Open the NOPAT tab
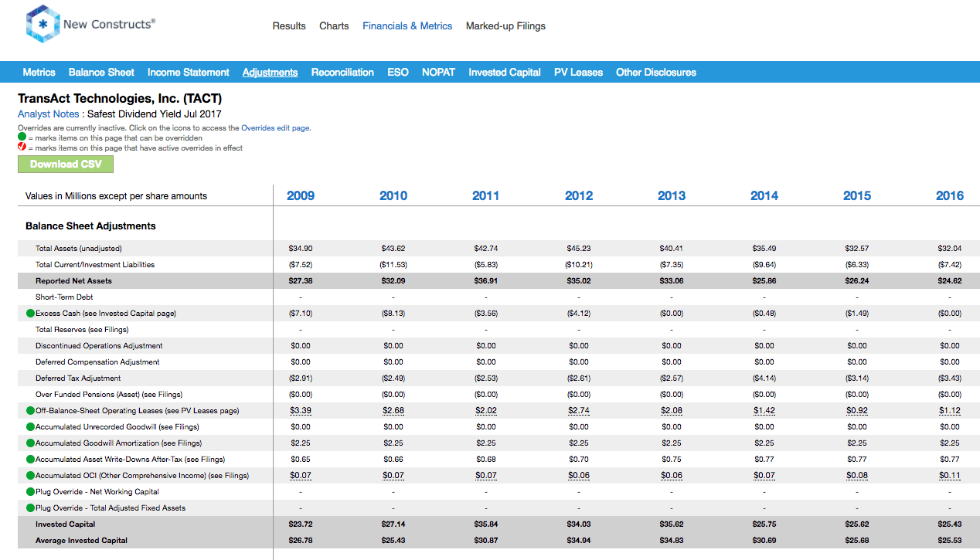Image resolution: width=980 pixels, height=560 pixels. pos(438,73)
